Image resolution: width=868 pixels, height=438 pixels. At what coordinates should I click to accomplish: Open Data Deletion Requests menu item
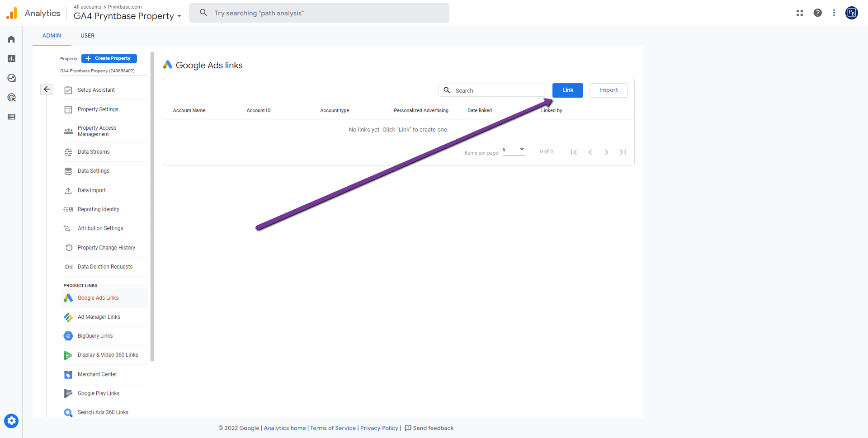point(104,267)
